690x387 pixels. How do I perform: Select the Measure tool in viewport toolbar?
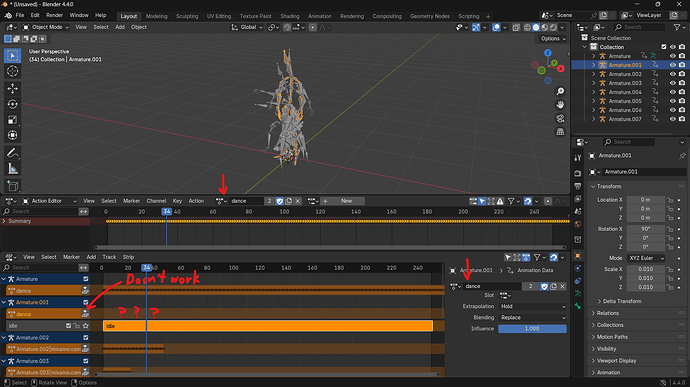(12, 169)
